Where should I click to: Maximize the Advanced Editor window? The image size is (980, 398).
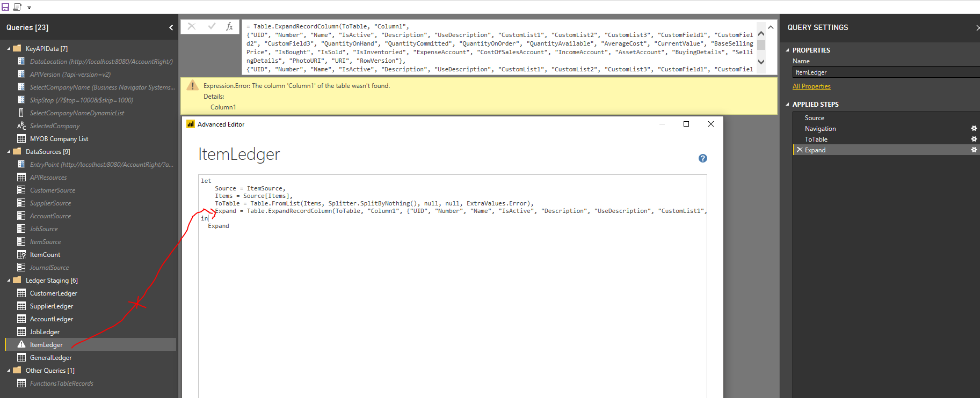(x=686, y=124)
